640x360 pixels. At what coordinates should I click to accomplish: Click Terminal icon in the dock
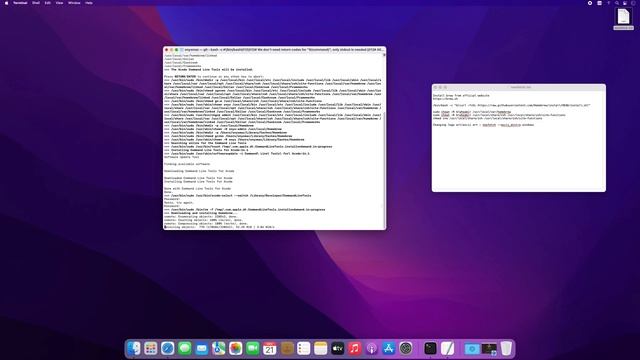coord(430,349)
